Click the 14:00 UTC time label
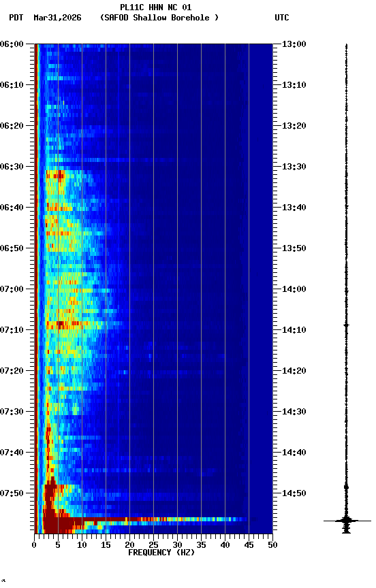Screen dimensions: 376x588 [294, 289]
